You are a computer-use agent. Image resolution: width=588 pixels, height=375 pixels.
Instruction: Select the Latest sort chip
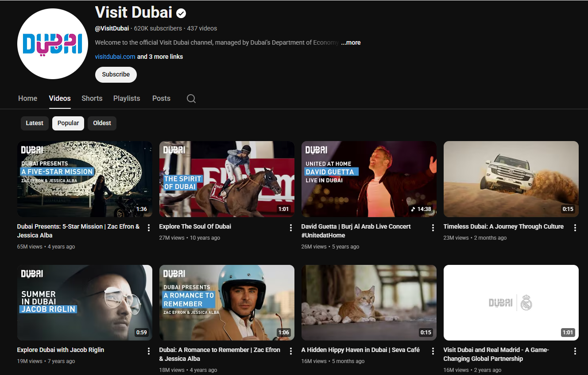35,123
